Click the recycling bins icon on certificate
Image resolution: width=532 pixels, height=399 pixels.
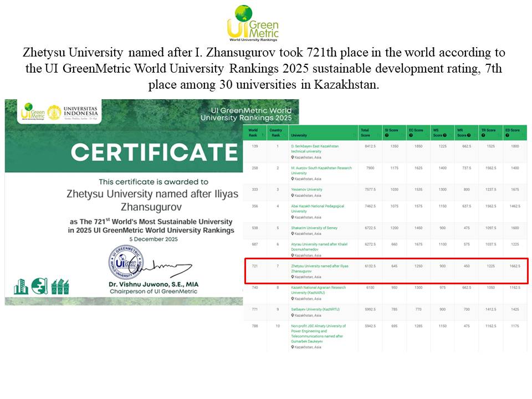coord(60,287)
